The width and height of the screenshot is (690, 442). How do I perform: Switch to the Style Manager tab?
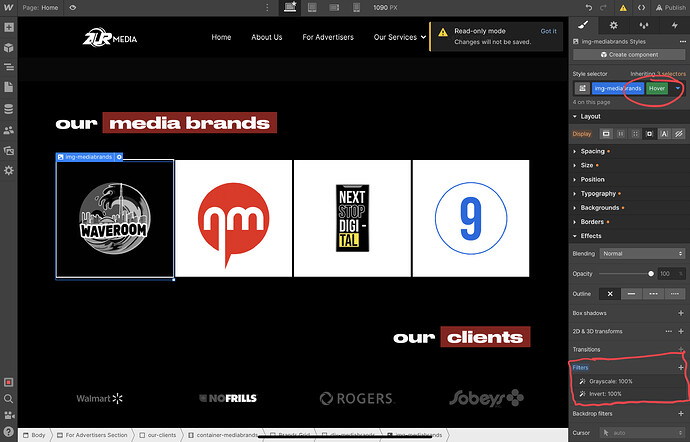pyautogui.click(x=644, y=25)
